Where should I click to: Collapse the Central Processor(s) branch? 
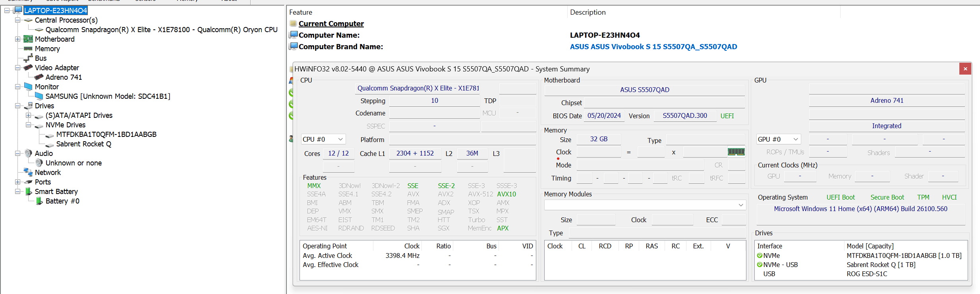click(17, 20)
